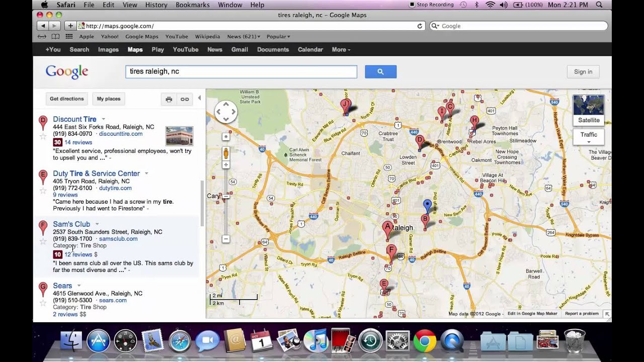Expand dropdown arrow next to Sears
Screen dimensions: 644x362
click(79, 286)
